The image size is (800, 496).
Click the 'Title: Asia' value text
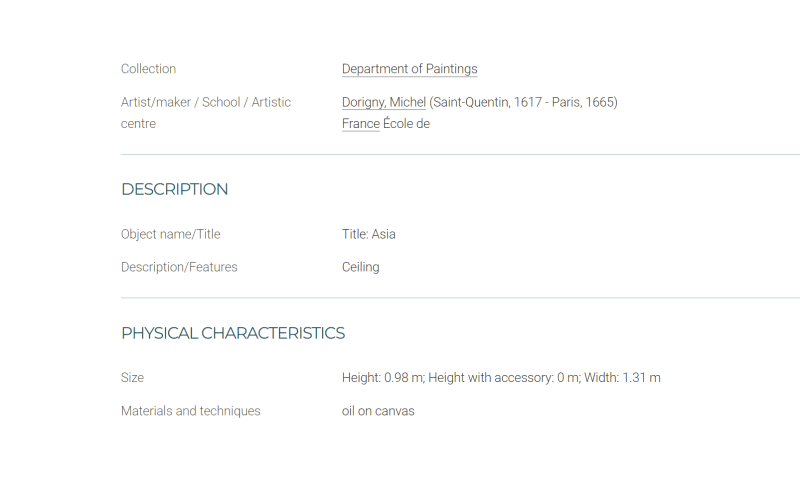pos(368,234)
